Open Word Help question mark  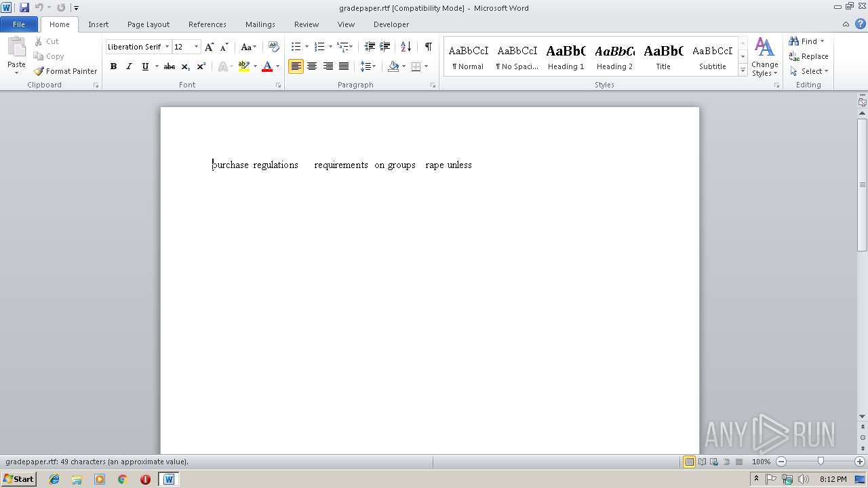861,24
